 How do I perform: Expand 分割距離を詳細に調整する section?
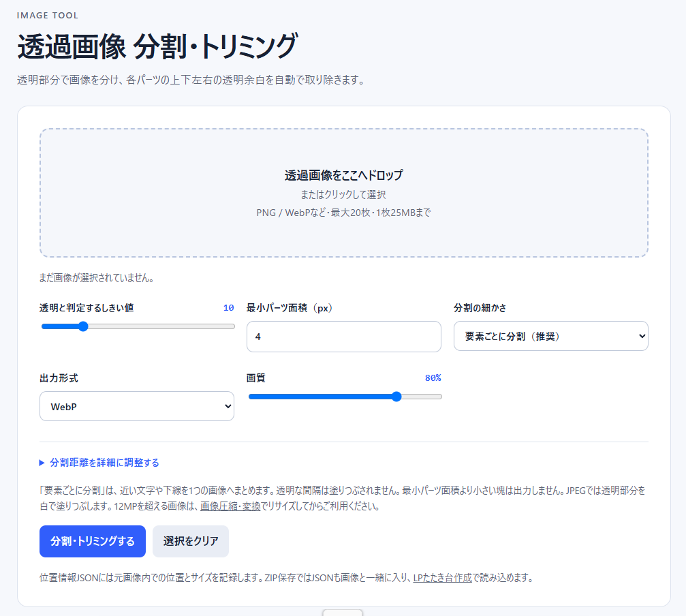point(99,463)
